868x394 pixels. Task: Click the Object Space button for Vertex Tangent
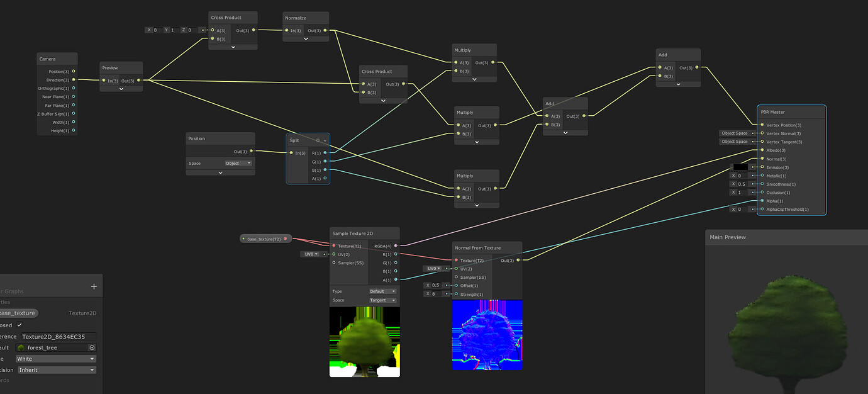click(x=736, y=142)
